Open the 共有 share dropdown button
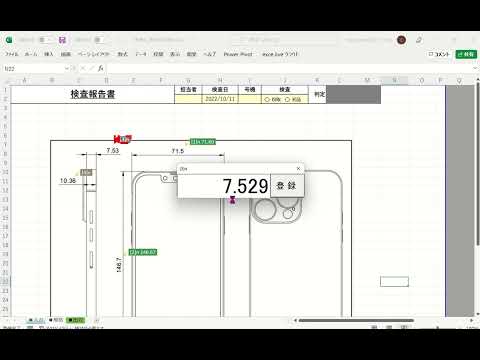Viewport: 480px width, 360px height. (466, 54)
